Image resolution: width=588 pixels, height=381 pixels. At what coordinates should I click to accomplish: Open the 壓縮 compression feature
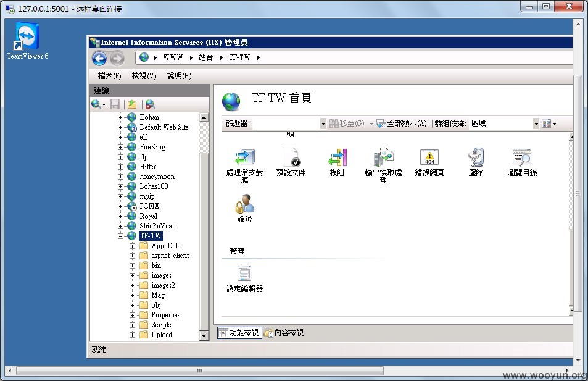click(476, 162)
